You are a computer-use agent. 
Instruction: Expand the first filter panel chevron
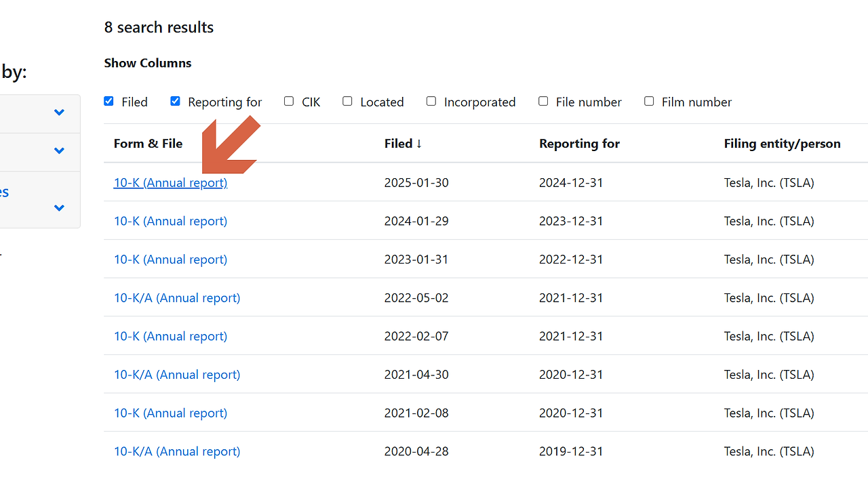(x=59, y=112)
